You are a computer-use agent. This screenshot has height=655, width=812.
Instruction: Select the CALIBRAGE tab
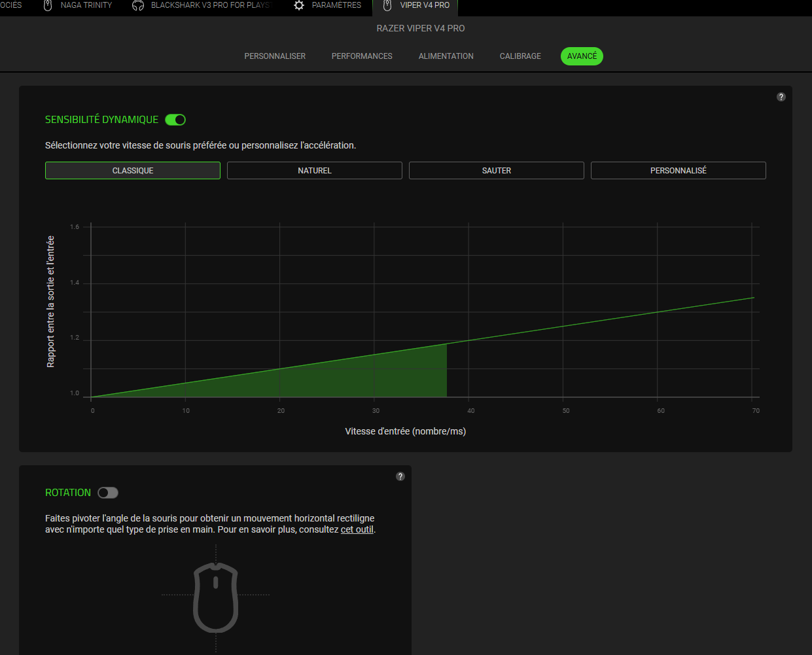click(520, 56)
